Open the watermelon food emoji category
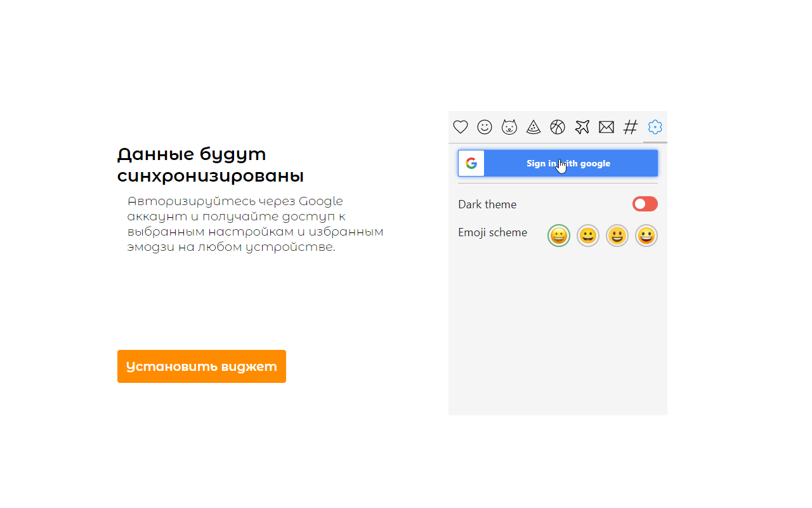 (534, 127)
